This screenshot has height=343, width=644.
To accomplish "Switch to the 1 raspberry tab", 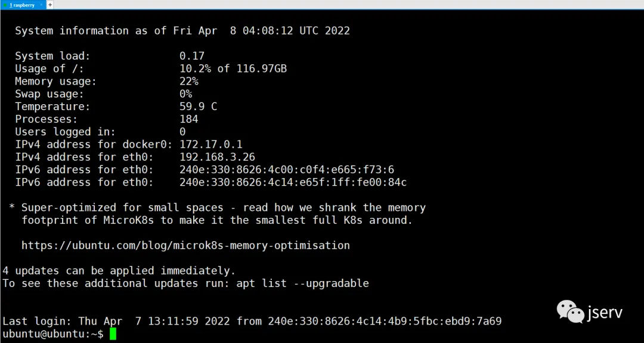I will 22,5.
